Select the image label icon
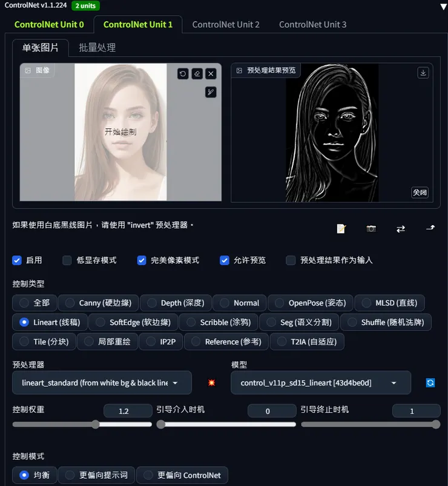 point(28,70)
